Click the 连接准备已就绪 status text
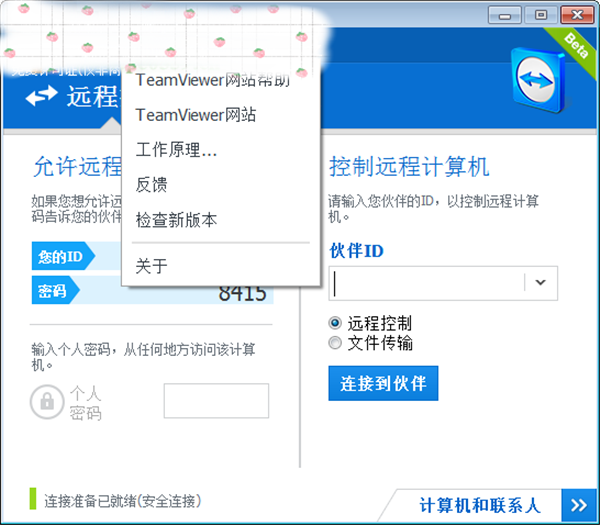 click(x=122, y=501)
